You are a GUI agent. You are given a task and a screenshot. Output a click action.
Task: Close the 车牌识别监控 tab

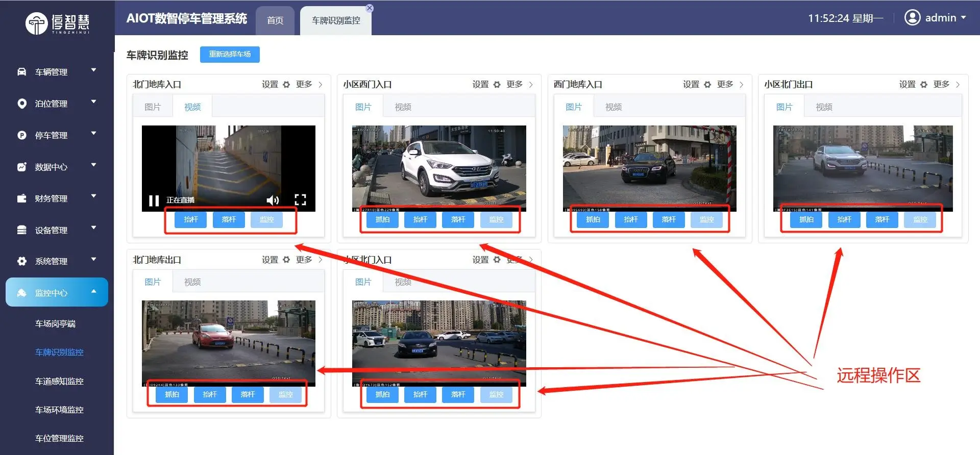(x=370, y=8)
